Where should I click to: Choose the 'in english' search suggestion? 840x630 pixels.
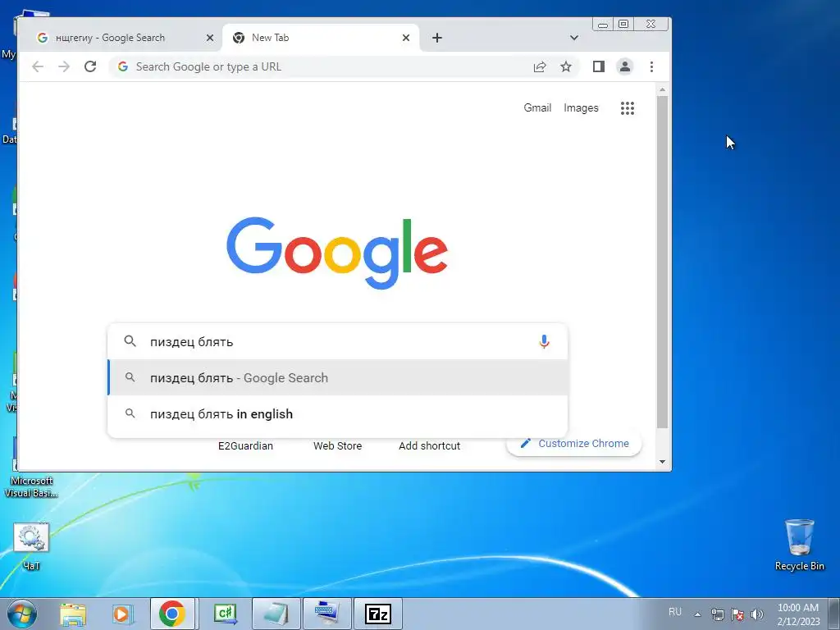(x=337, y=413)
